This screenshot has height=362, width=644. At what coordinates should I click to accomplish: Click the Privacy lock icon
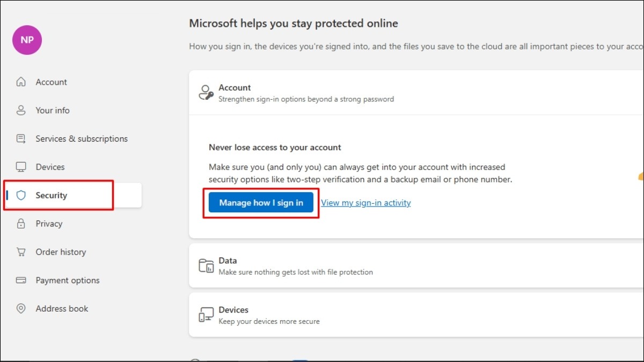point(21,224)
